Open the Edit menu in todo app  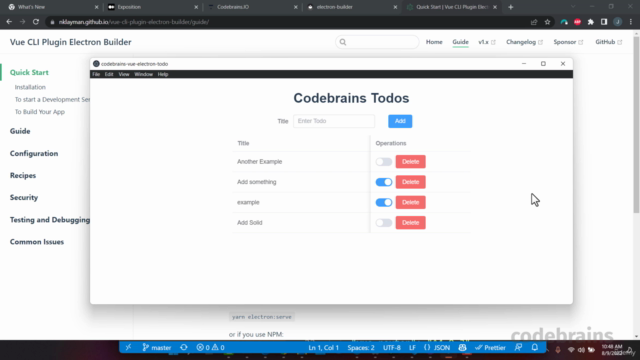coord(109,74)
